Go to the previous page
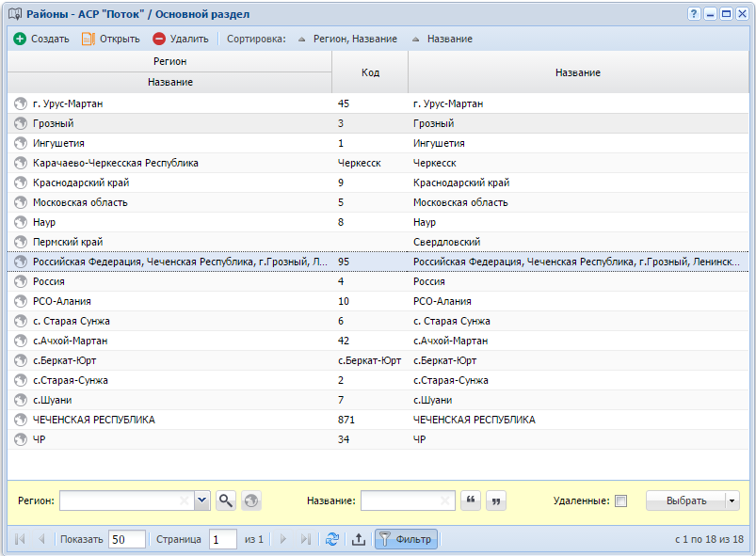 (41, 539)
